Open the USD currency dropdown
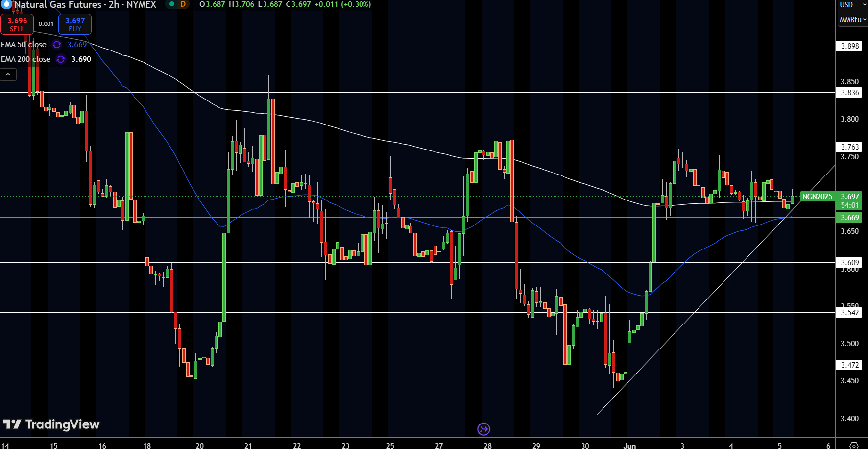 [853, 5]
